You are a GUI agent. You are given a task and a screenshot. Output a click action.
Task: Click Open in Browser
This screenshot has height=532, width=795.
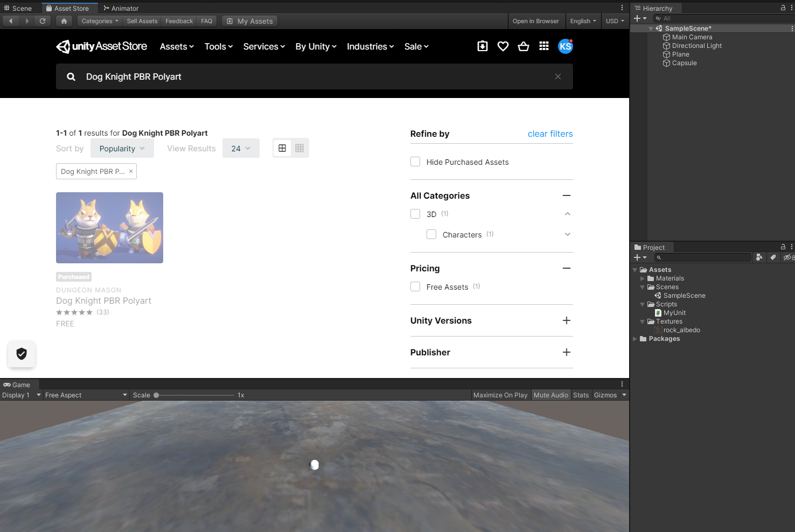[x=536, y=21]
